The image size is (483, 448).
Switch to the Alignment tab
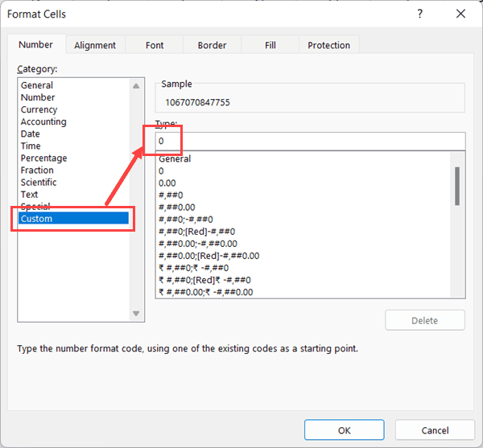click(x=95, y=46)
